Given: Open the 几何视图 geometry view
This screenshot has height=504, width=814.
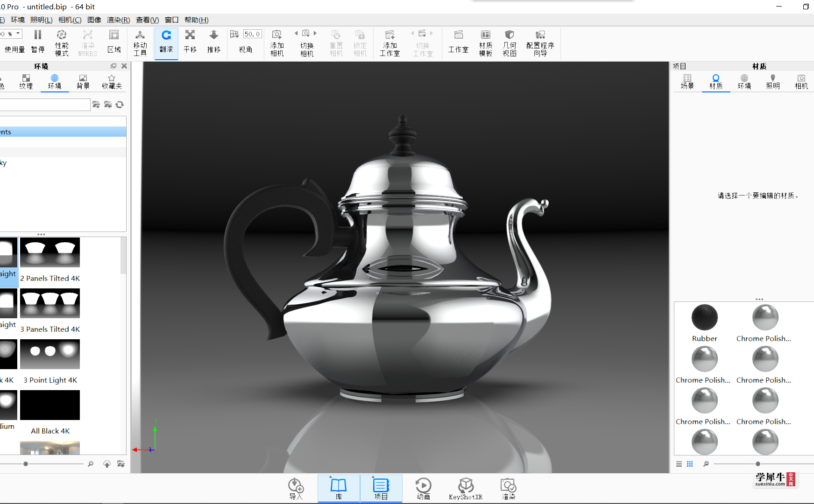Looking at the screenshot, I should [510, 43].
